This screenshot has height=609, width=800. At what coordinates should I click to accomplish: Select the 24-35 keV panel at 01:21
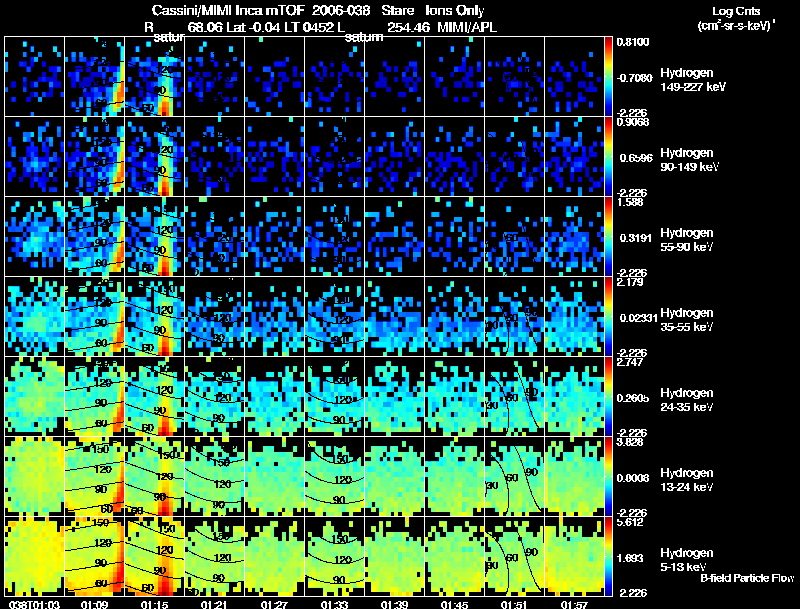[214, 396]
